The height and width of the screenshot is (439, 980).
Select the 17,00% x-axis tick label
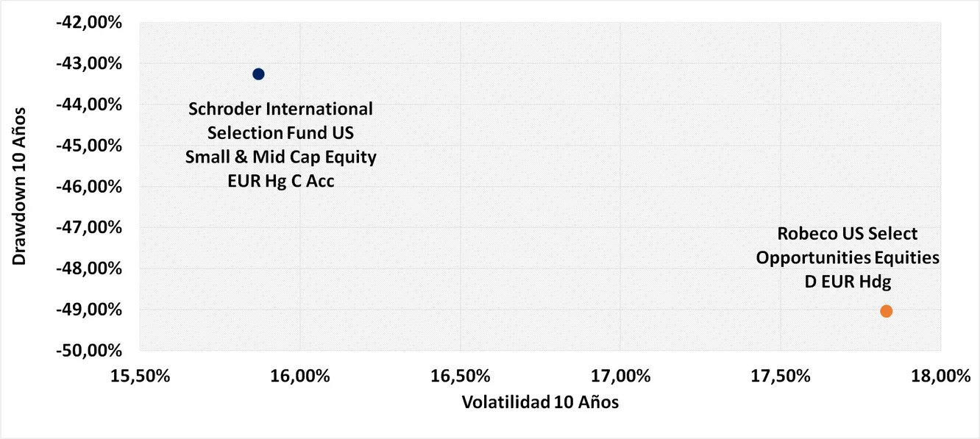pos(619,376)
